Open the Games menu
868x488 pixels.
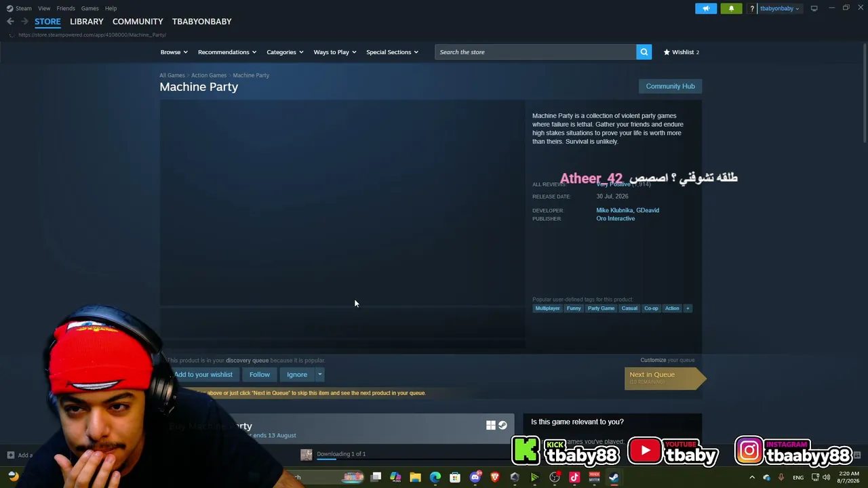[90, 8]
